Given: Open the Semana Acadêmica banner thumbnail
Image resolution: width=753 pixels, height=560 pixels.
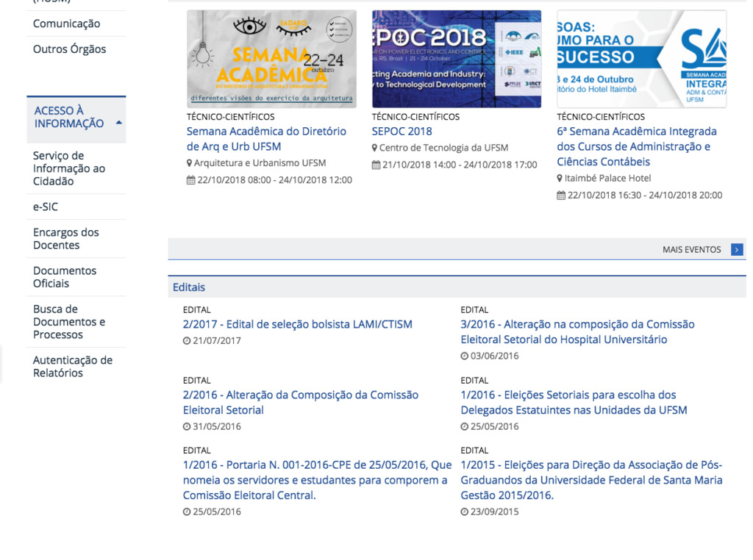Looking at the screenshot, I should [x=271, y=59].
